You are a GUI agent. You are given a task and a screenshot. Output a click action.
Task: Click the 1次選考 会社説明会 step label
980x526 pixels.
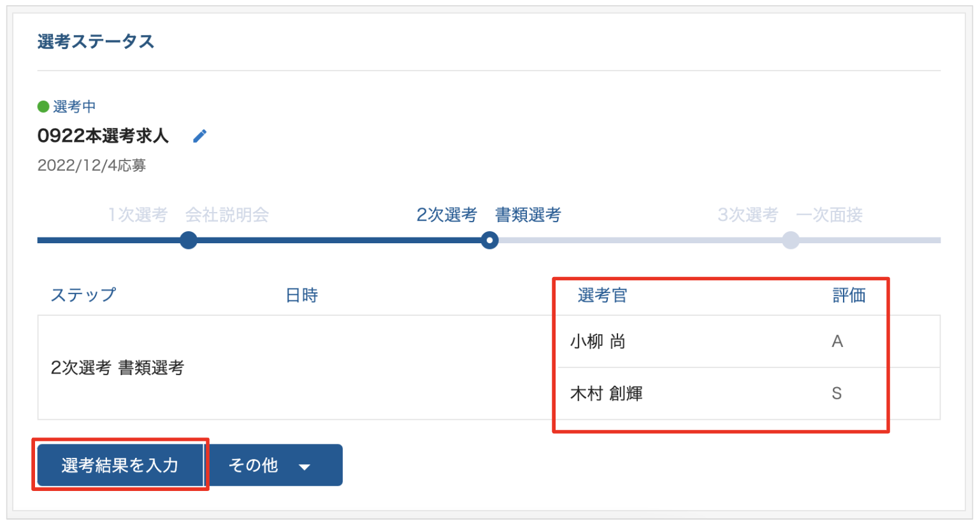188,215
